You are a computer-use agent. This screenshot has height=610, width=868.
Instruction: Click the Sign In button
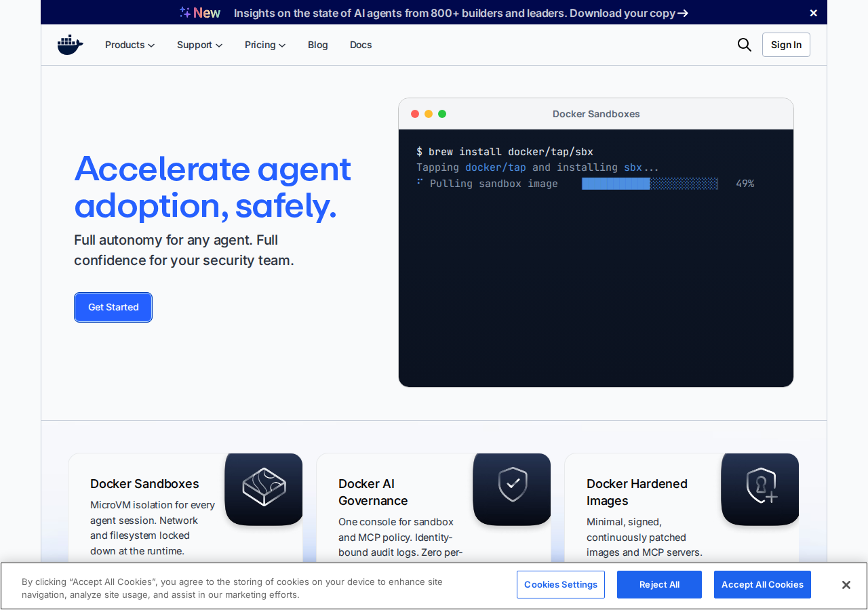tap(786, 45)
